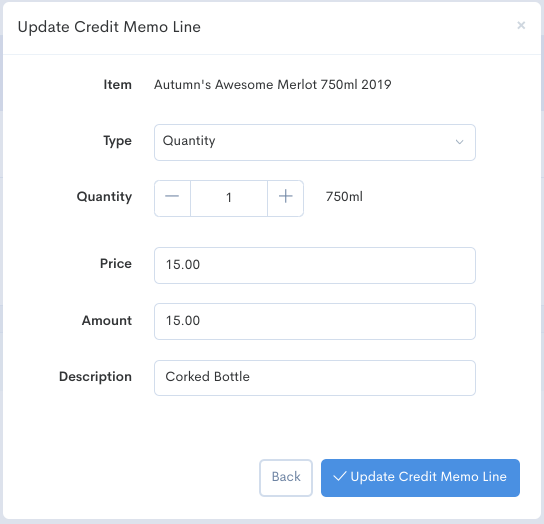The height and width of the screenshot is (524, 544).
Task: Click the Type field label
Action: [118, 141]
